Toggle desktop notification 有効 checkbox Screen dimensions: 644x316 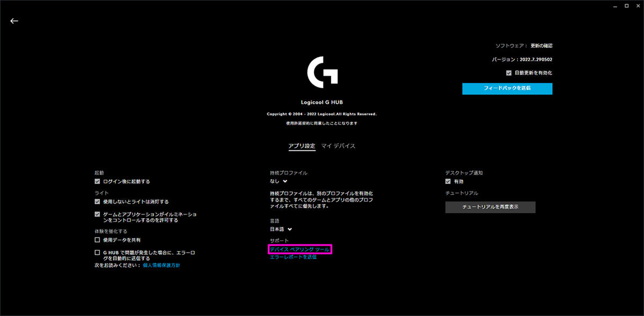click(448, 182)
